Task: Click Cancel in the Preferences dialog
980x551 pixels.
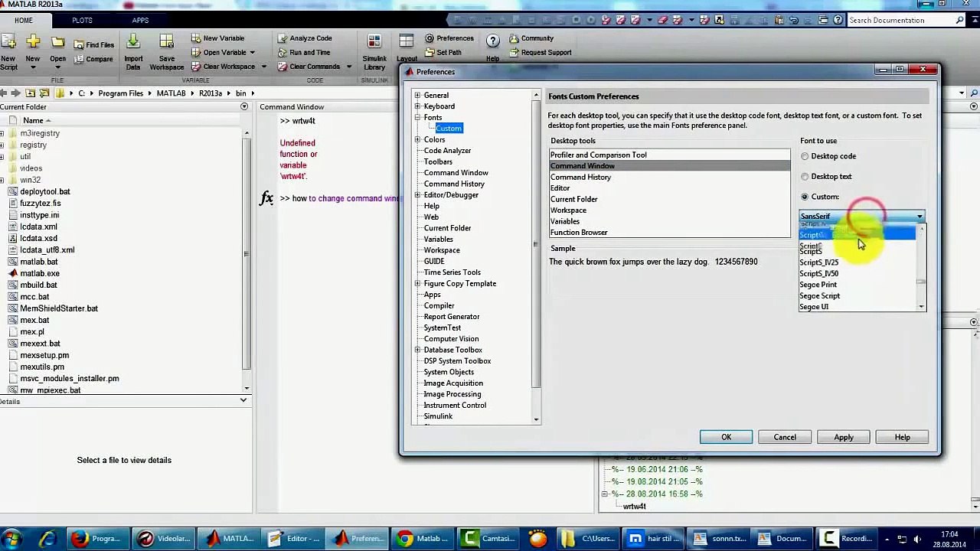Action: pyautogui.click(x=785, y=437)
